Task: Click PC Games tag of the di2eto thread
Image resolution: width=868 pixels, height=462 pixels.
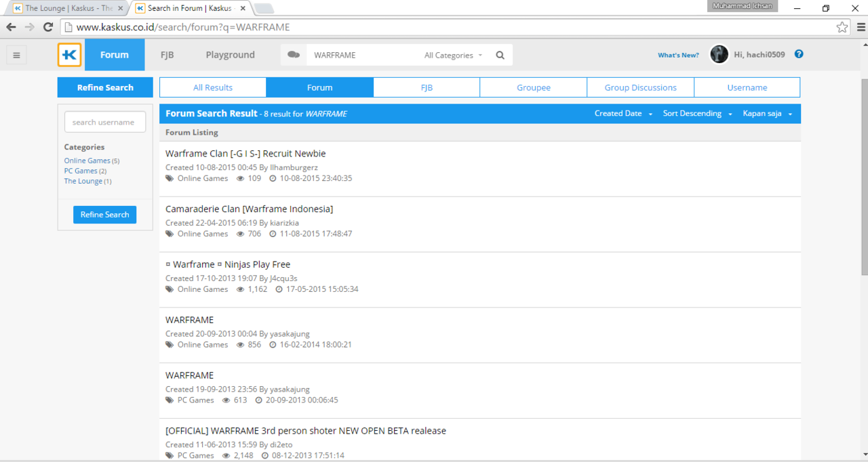Action: point(196,456)
